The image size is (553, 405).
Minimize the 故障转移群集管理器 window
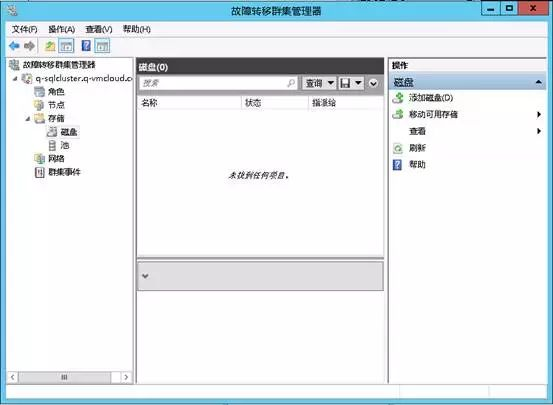point(491,9)
